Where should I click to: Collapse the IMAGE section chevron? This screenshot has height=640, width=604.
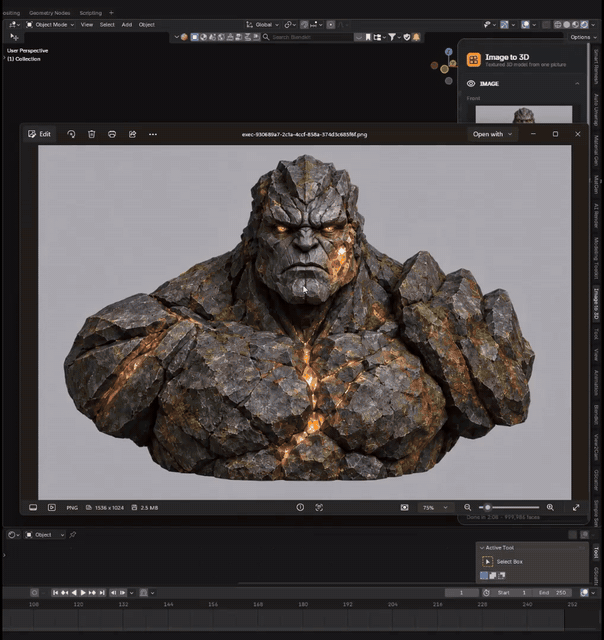577,83
